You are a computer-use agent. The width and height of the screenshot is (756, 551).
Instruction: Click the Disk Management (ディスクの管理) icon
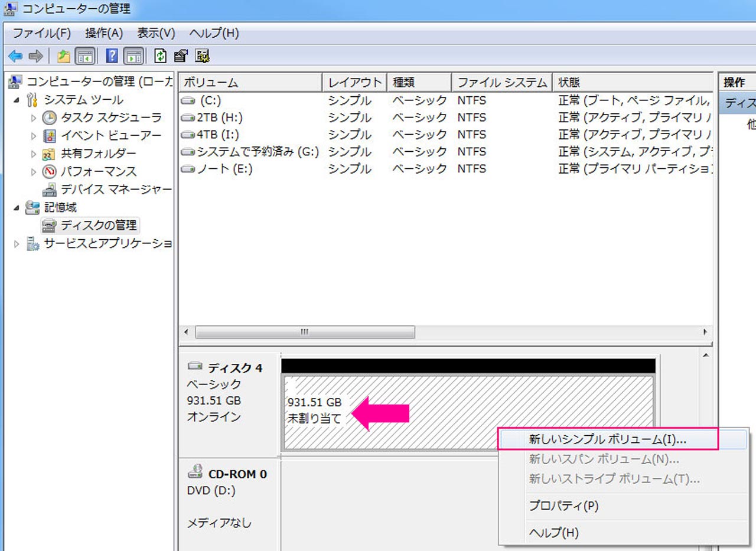tap(50, 226)
